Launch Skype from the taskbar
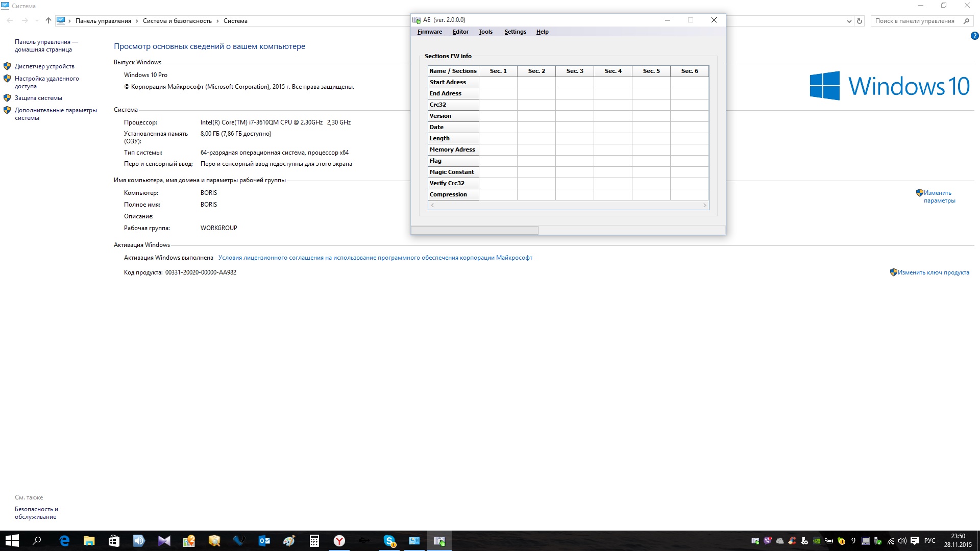This screenshot has width=980, height=551. click(x=389, y=541)
